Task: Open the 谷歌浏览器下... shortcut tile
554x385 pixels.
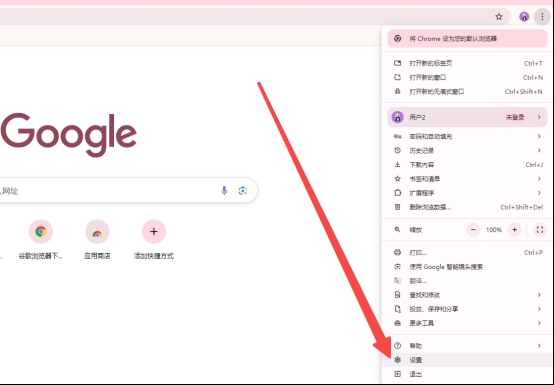Action: 41,240
